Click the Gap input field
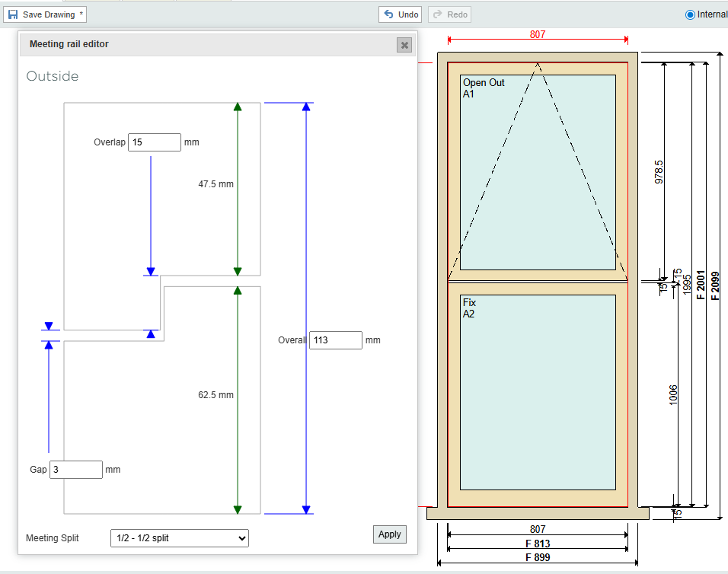Screen dimensions: 728x574 point(75,470)
